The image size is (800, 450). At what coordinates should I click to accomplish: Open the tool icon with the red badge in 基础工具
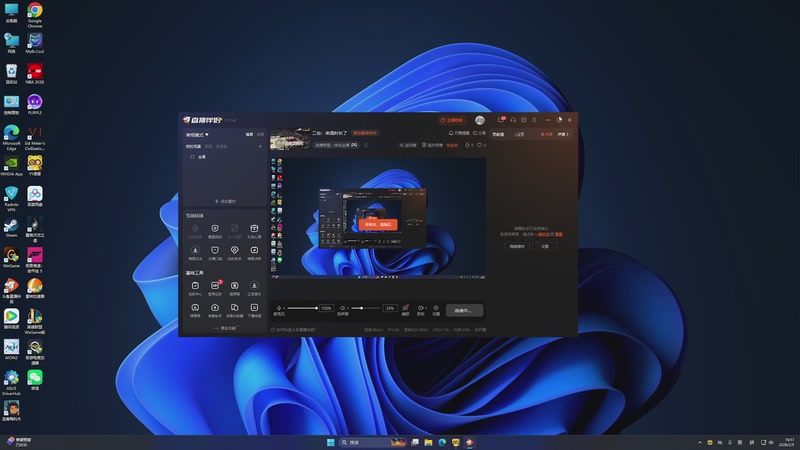215,286
